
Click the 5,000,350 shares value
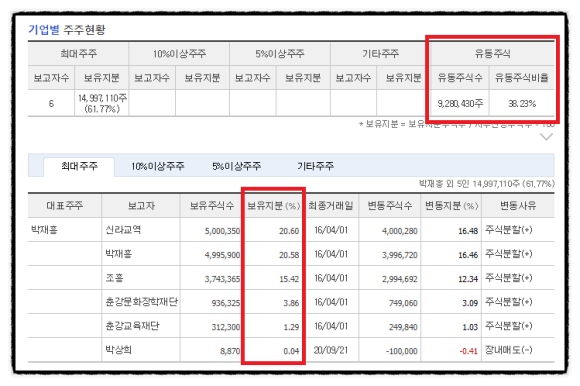coord(222,231)
